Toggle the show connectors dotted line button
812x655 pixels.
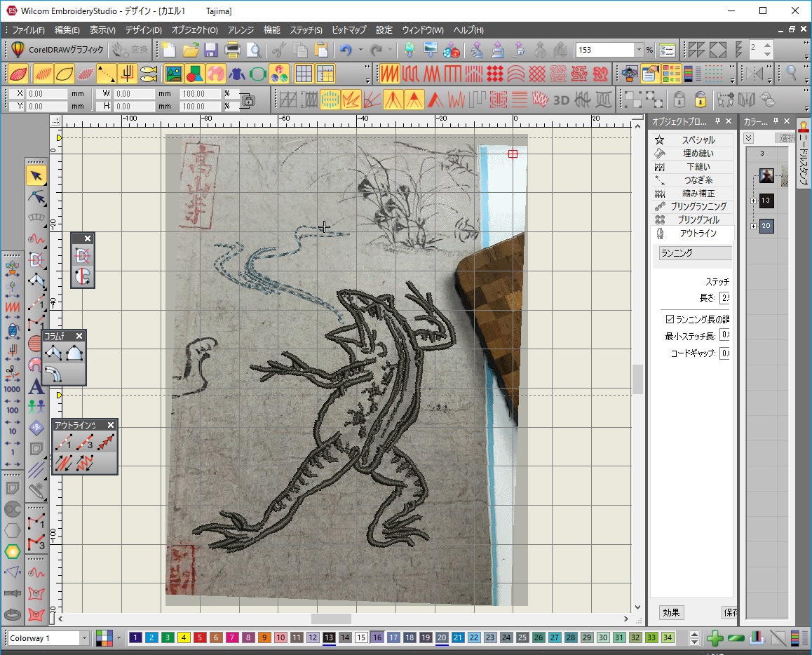point(106,74)
